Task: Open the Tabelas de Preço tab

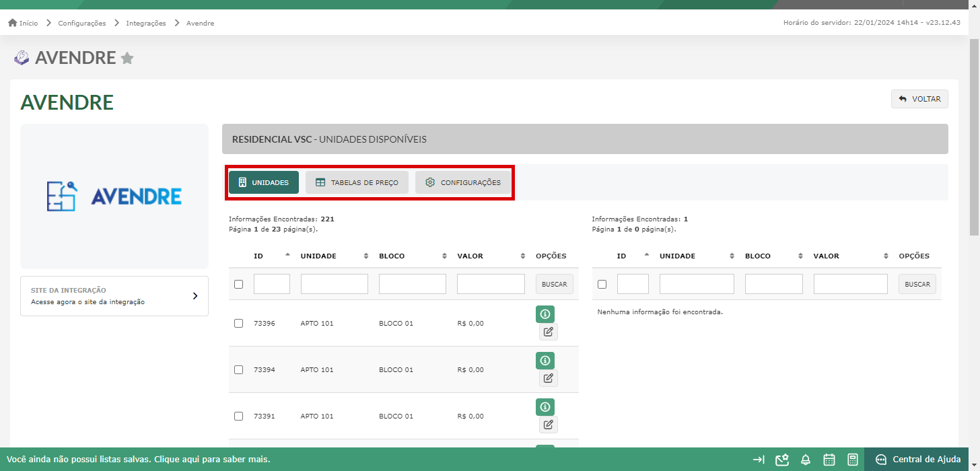Action: 357,182
